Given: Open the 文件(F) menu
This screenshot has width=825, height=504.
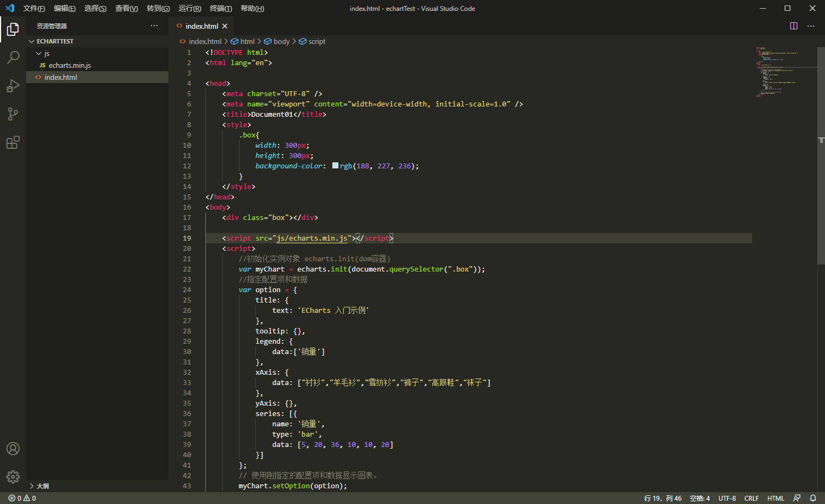Looking at the screenshot, I should 34,8.
